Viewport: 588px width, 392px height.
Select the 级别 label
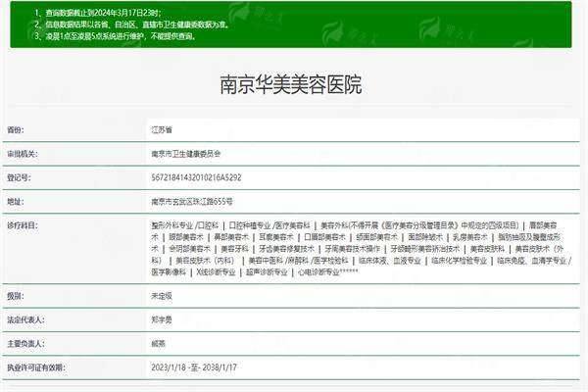pyautogui.click(x=16, y=296)
